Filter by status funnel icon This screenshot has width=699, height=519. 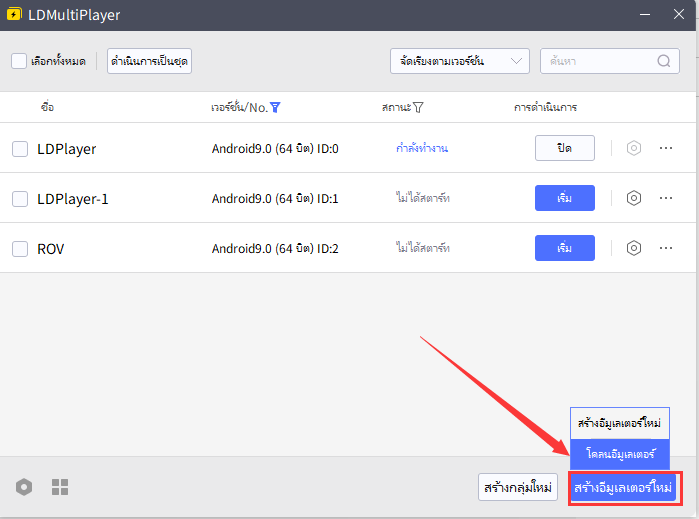point(418,107)
